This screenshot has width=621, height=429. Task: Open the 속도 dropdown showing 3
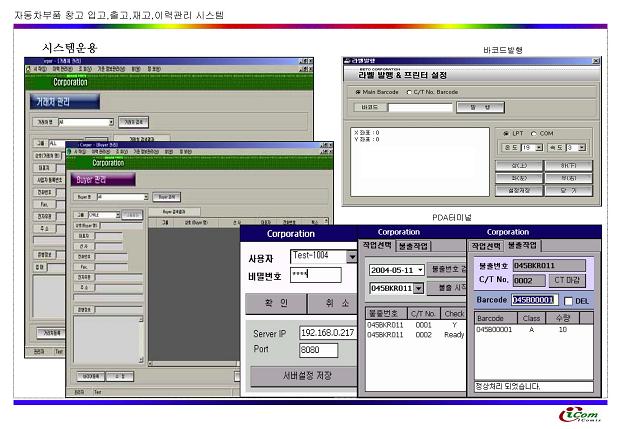pos(581,147)
